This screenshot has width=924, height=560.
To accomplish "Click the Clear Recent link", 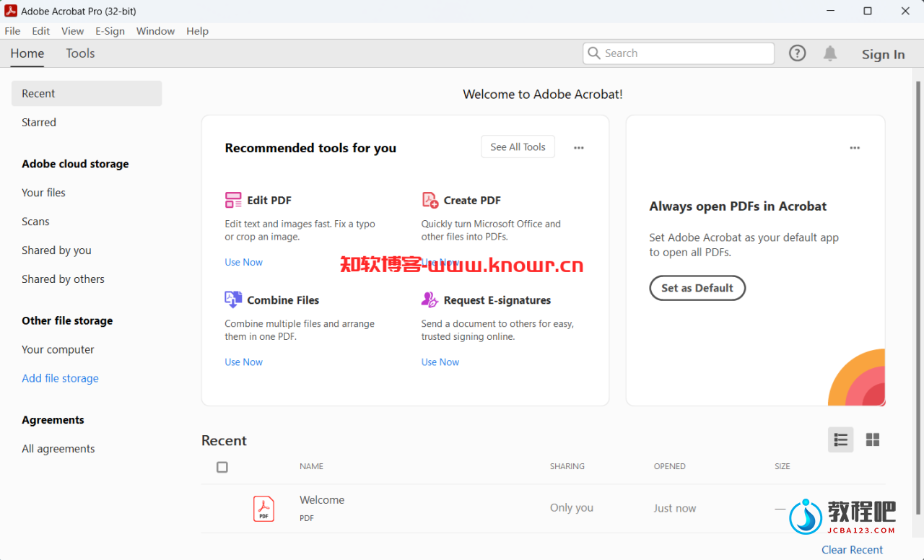I will pos(852,550).
